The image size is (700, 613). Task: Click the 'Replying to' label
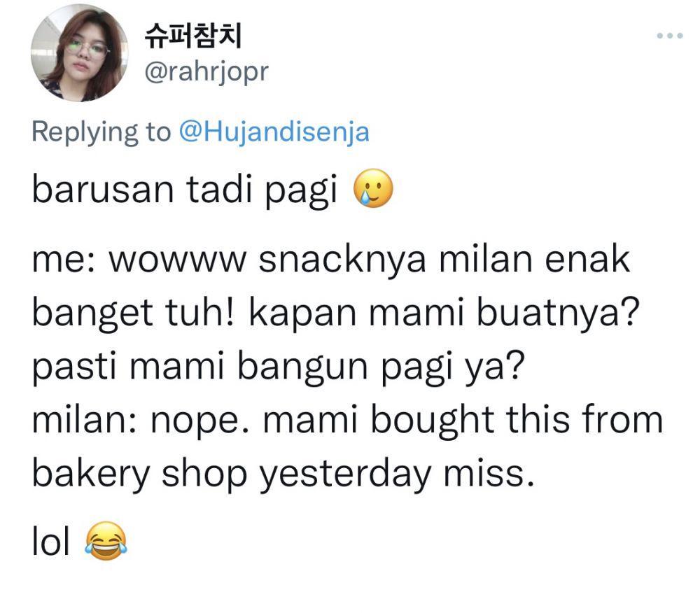click(101, 132)
